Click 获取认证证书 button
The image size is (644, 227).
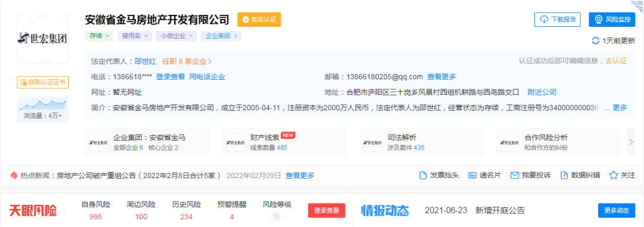tap(43, 82)
